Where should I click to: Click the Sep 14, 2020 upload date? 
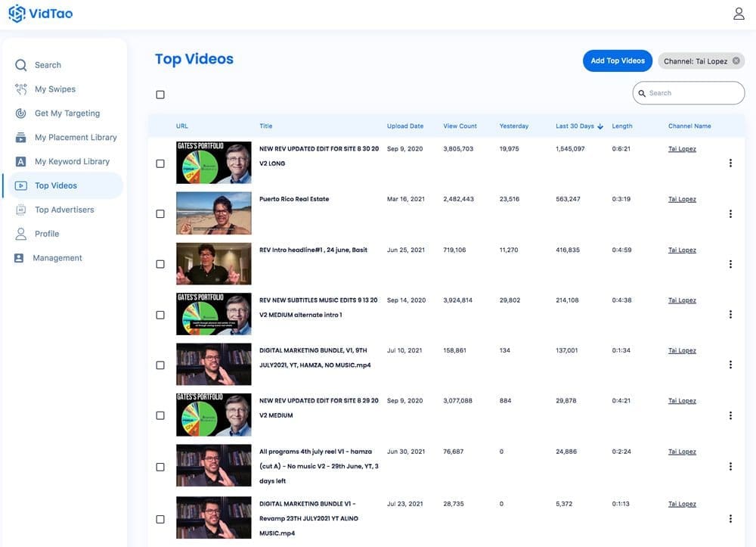[x=406, y=300]
